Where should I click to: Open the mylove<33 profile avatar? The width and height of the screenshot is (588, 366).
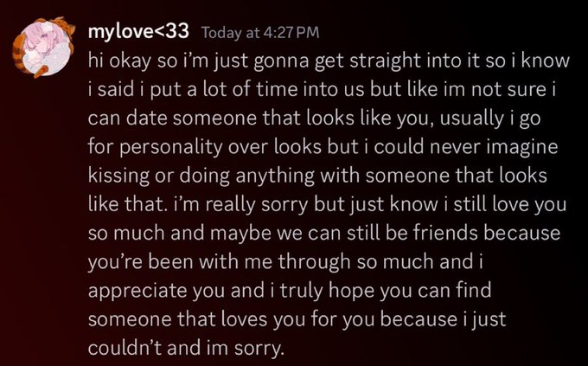(x=46, y=48)
